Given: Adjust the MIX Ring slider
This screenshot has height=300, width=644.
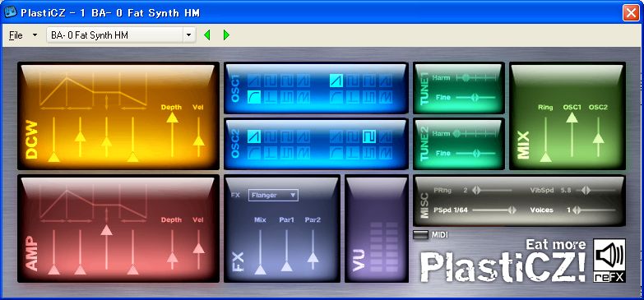Looking at the screenshot, I should click(x=545, y=139).
